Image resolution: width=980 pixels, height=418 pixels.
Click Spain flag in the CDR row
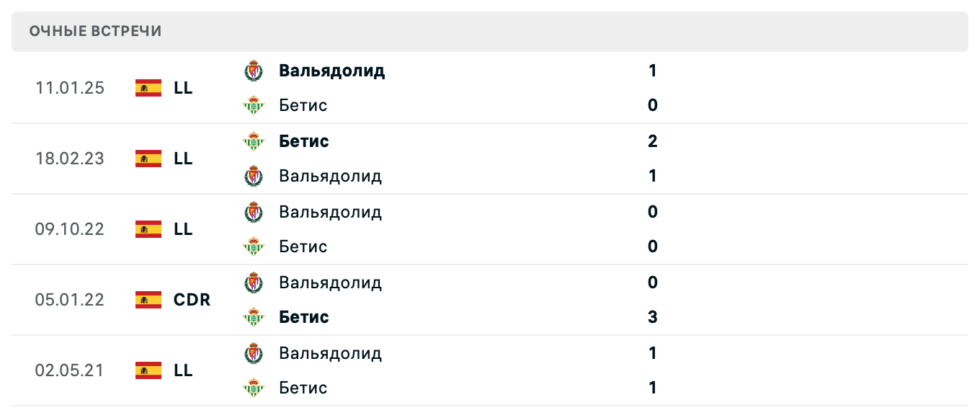pyautogui.click(x=148, y=300)
